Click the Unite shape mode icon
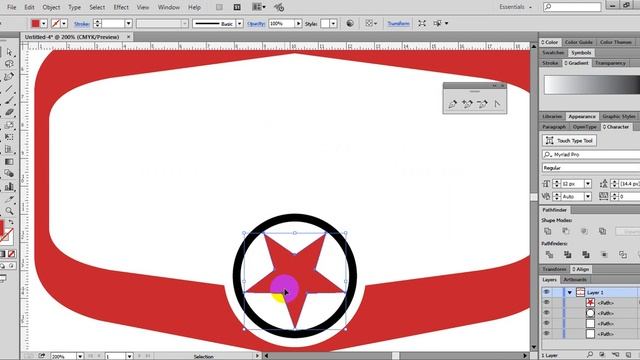Image resolution: width=640 pixels, height=360 pixels. click(548, 231)
